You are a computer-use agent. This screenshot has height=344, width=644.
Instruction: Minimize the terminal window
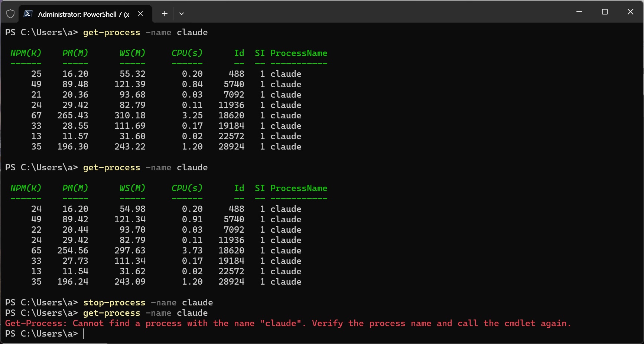pos(579,12)
